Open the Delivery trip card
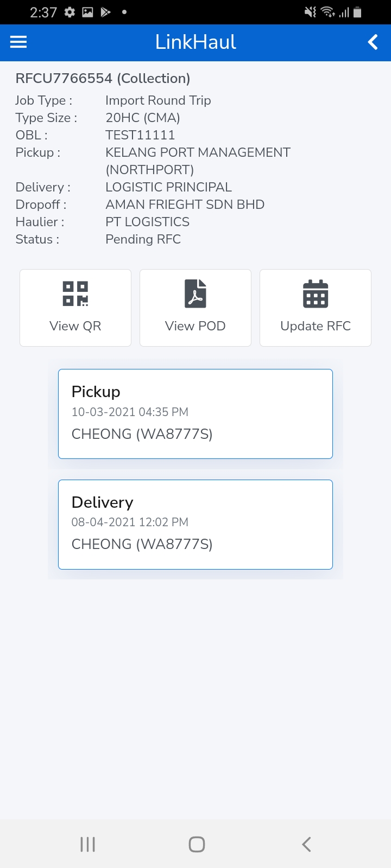This screenshot has height=868, width=391. pos(195,524)
